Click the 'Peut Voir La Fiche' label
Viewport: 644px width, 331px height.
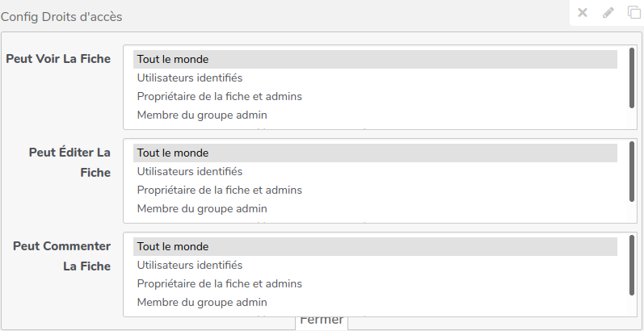coord(58,59)
